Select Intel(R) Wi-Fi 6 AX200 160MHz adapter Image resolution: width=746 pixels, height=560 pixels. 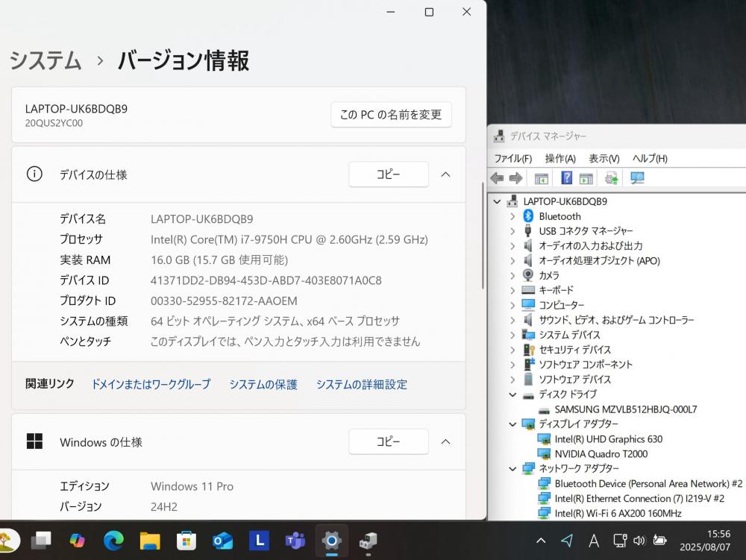point(618,514)
